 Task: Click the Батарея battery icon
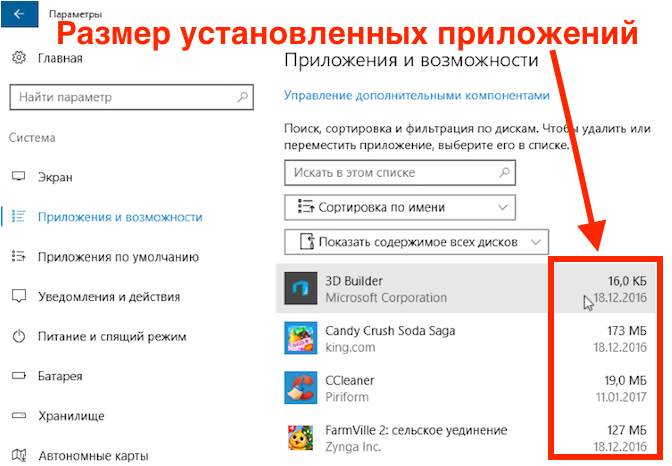click(19, 376)
